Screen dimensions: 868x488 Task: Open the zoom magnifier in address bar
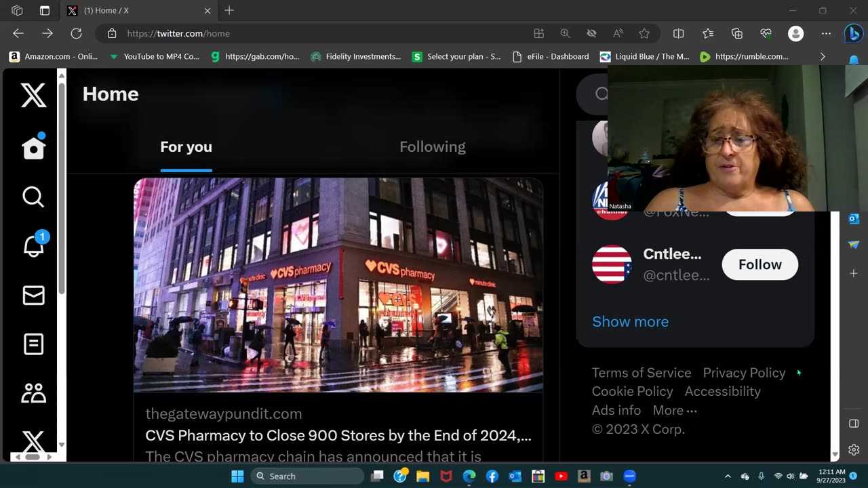[x=565, y=33]
